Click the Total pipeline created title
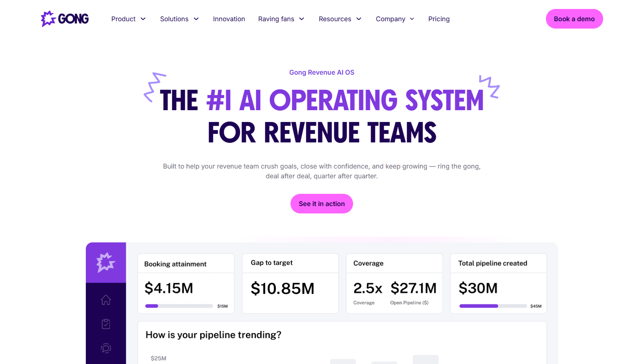The image size is (644, 364). [x=492, y=263]
